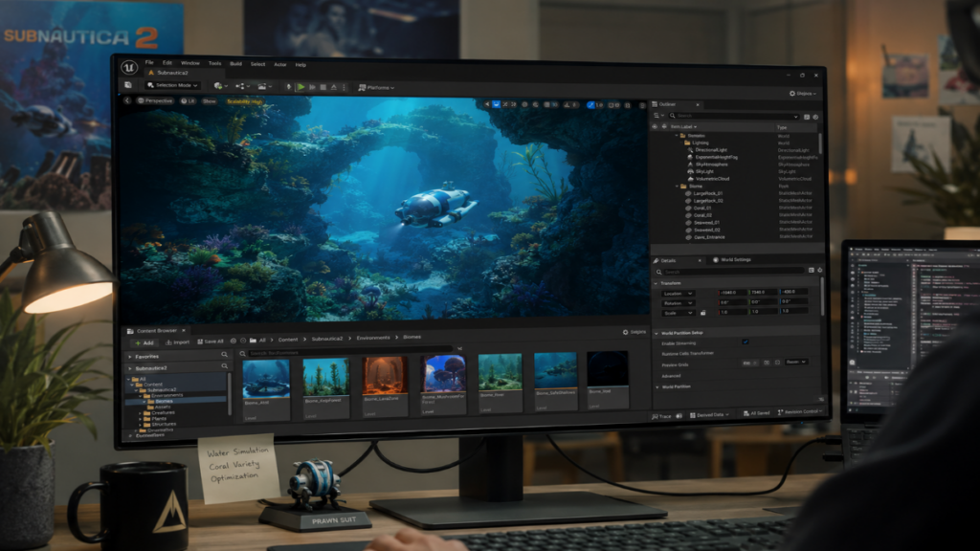Close the Details tab

tap(700, 260)
